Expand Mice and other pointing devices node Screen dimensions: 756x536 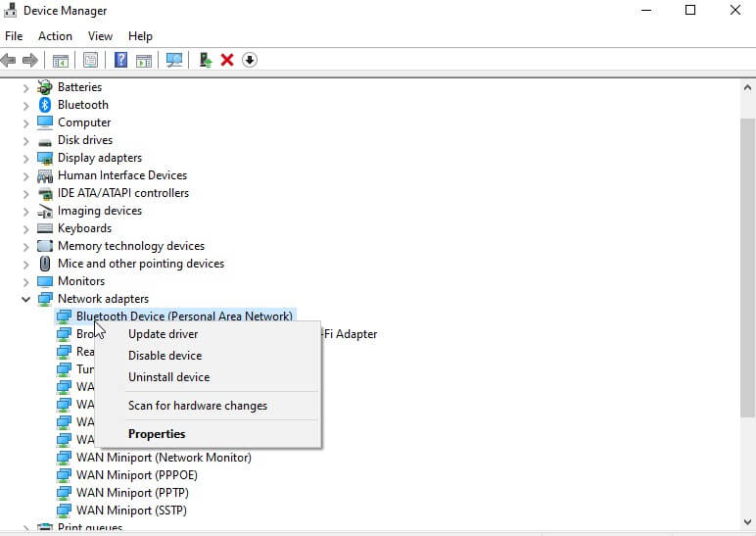click(26, 265)
